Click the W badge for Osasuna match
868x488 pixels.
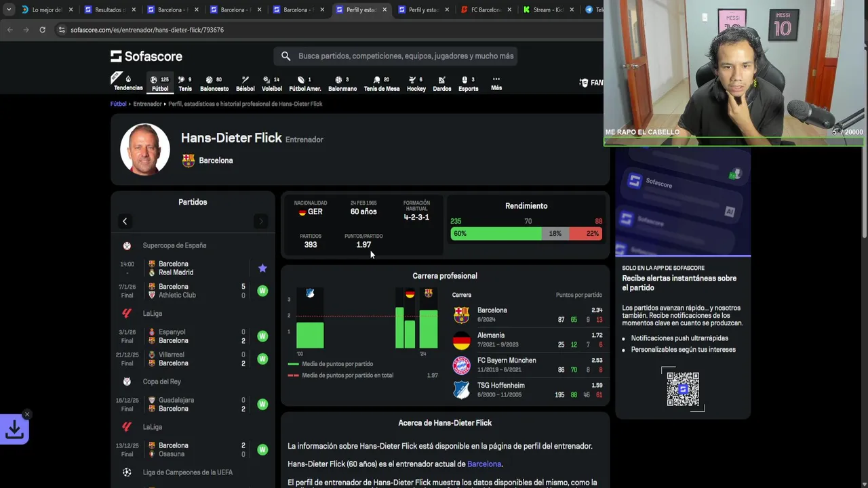262,449
